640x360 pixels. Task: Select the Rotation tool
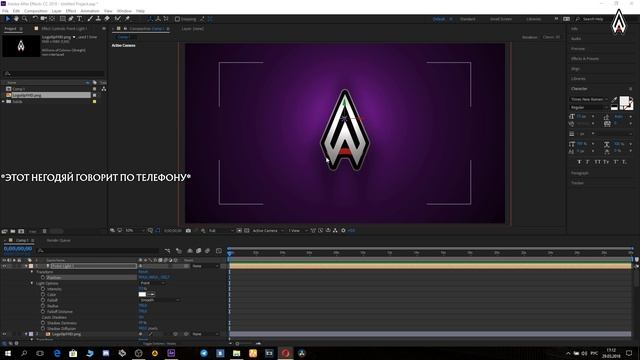point(35,19)
